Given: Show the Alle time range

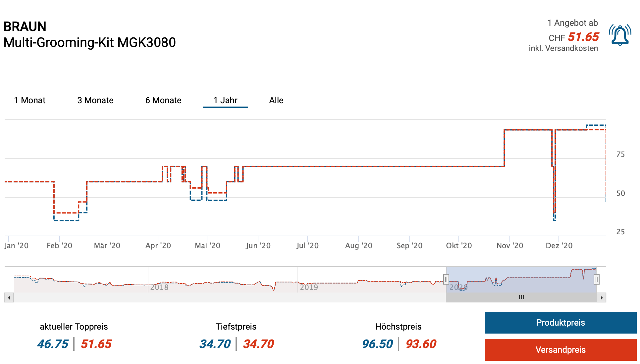Looking at the screenshot, I should pos(276,100).
